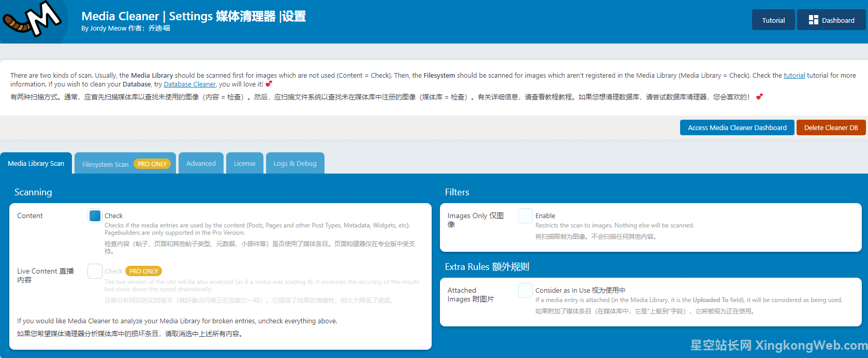Enable Attached Images Consider as In Use
The height and width of the screenshot is (358, 868).
click(x=525, y=290)
